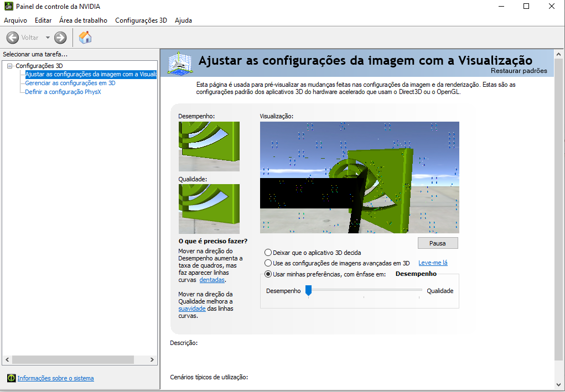Open the 'dentadas' link

(212, 280)
